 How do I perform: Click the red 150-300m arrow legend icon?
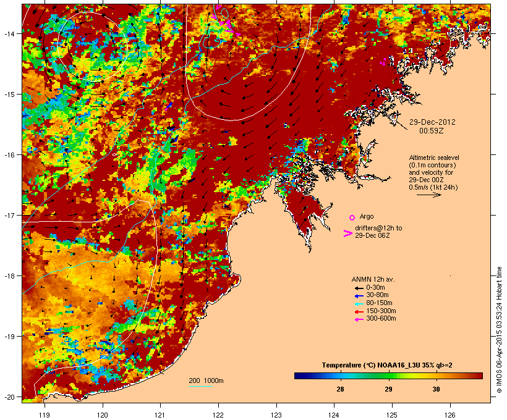pyautogui.click(x=359, y=312)
